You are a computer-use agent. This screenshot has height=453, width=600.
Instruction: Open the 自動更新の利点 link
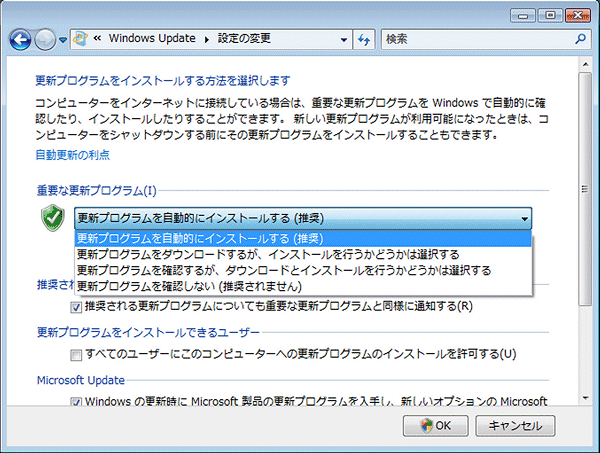(73, 155)
